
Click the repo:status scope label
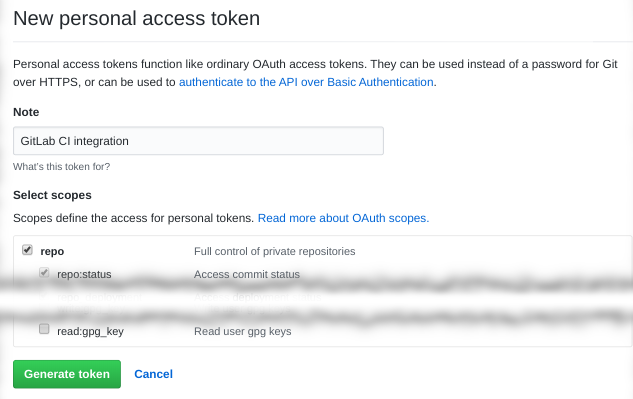84,274
